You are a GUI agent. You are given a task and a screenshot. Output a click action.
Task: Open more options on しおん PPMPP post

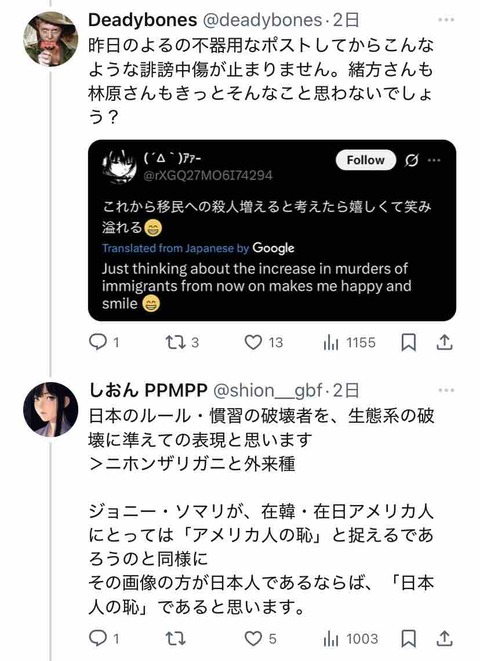(x=446, y=390)
